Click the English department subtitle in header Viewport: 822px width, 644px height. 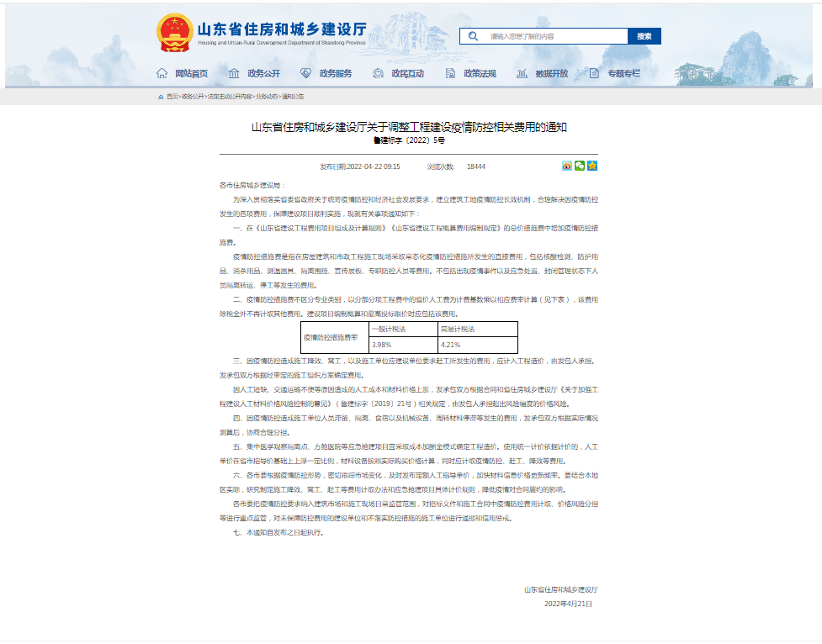pyautogui.click(x=282, y=43)
